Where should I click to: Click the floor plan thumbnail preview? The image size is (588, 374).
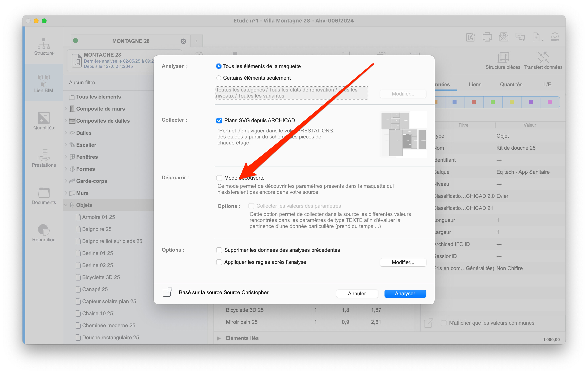tap(403, 134)
